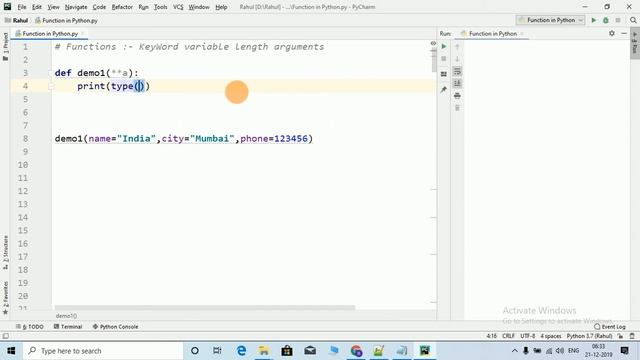This screenshot has width=640, height=360.
Task: Toggle soft-wrap in Run console
Action: pos(457,71)
